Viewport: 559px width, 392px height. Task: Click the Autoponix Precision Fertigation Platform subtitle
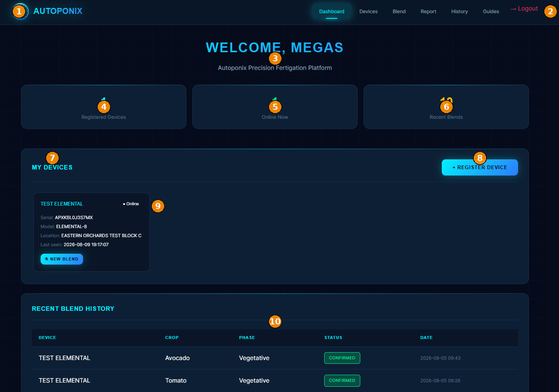[x=275, y=68]
